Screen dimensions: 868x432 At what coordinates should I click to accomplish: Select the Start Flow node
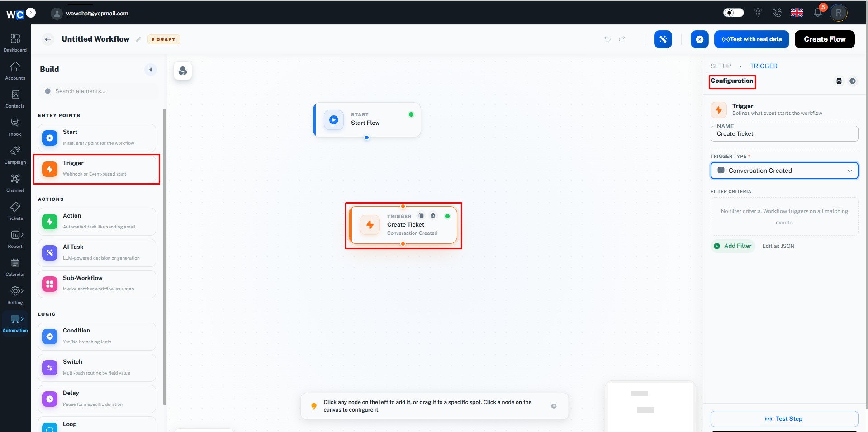coord(367,120)
